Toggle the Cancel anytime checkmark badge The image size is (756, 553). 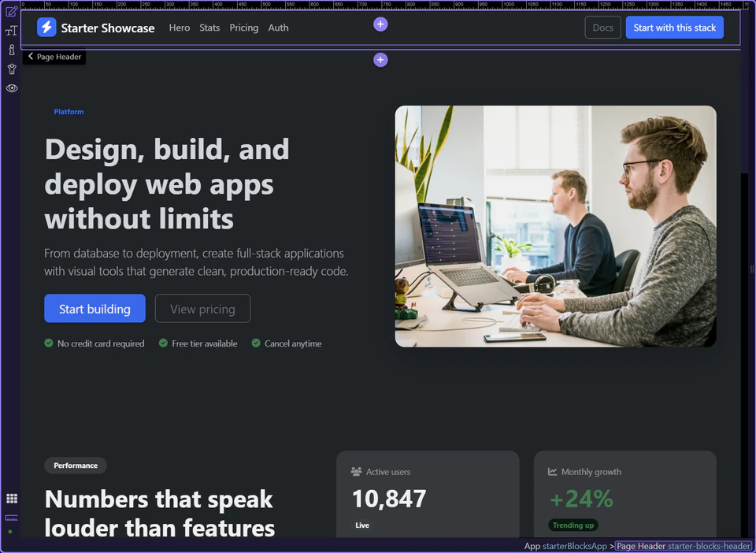pyautogui.click(x=256, y=343)
